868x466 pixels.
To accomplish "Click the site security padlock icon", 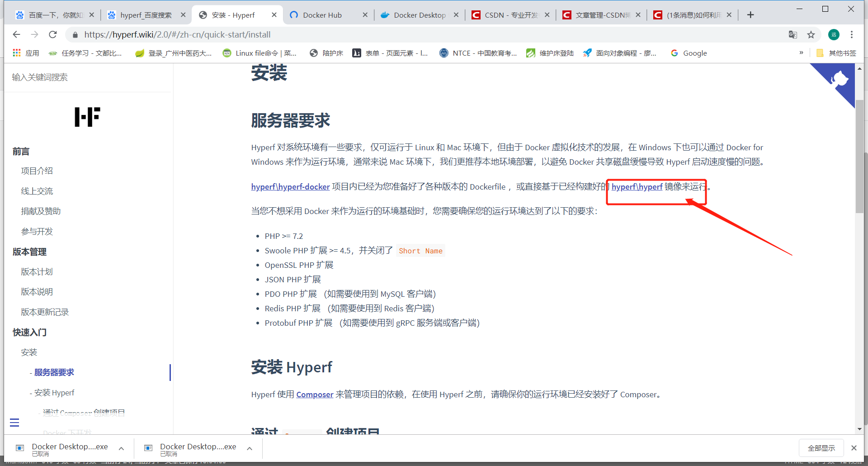I will [x=75, y=34].
